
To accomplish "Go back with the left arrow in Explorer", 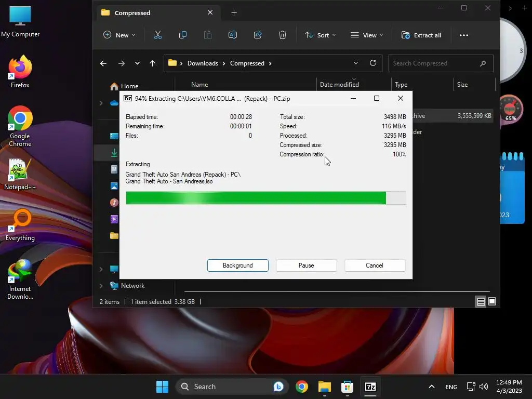I will [103, 63].
